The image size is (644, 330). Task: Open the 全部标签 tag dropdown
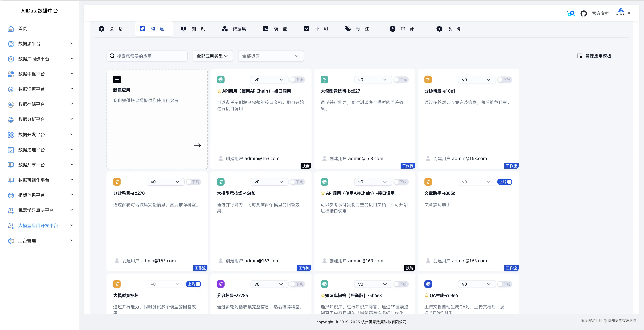[x=271, y=56]
